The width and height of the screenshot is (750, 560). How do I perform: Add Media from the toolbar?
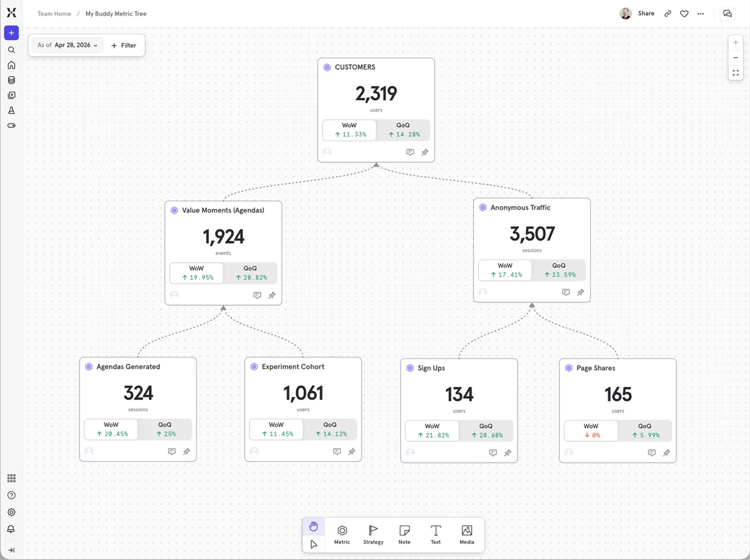pyautogui.click(x=467, y=535)
